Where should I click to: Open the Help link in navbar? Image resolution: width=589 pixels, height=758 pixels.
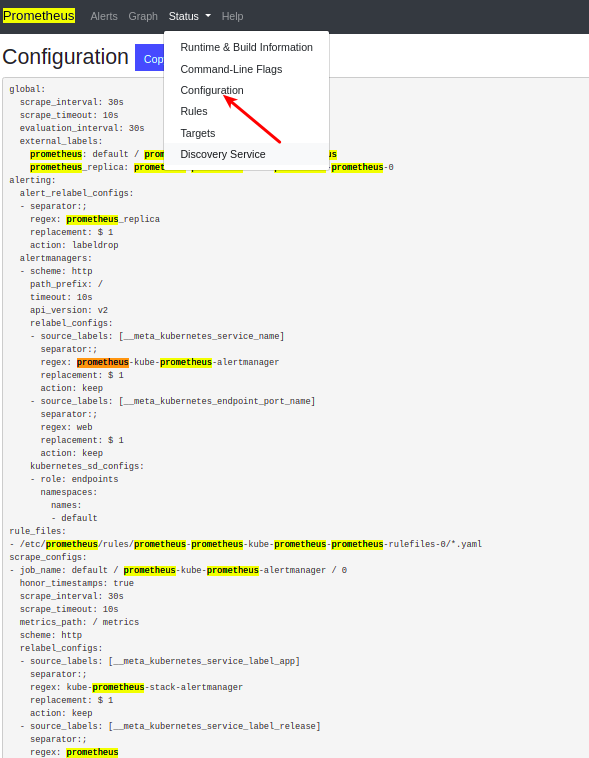pos(232,16)
